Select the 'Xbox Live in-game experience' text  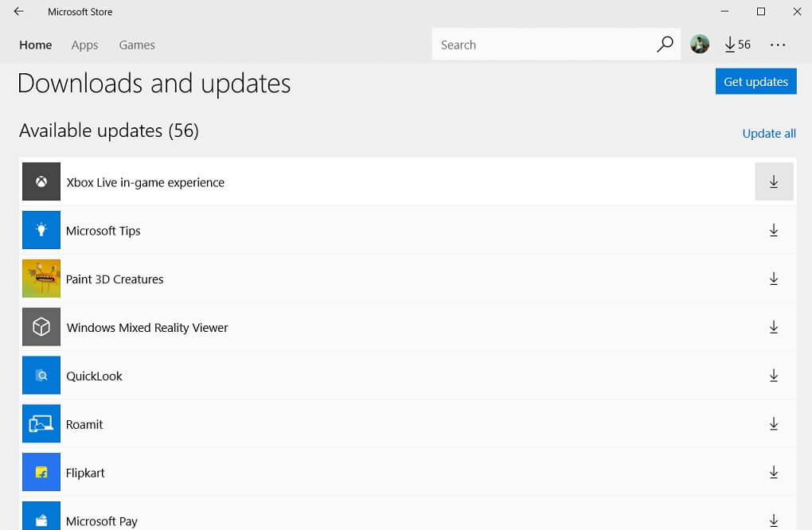click(x=146, y=183)
